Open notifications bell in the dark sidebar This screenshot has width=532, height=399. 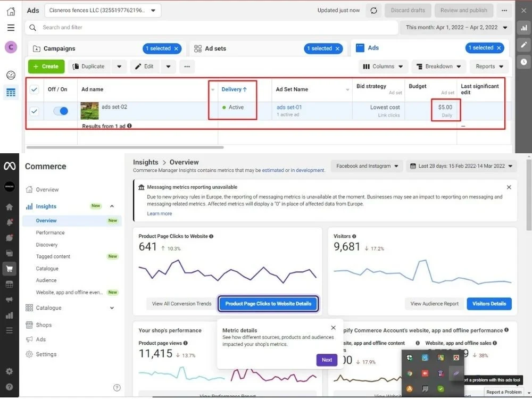pyautogui.click(x=10, y=222)
